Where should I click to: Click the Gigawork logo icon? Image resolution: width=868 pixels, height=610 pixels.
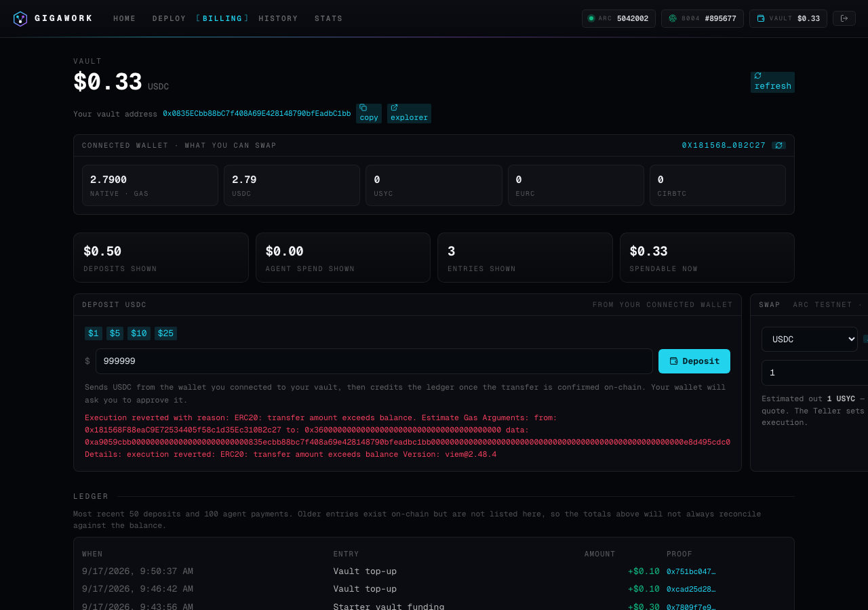[20, 18]
